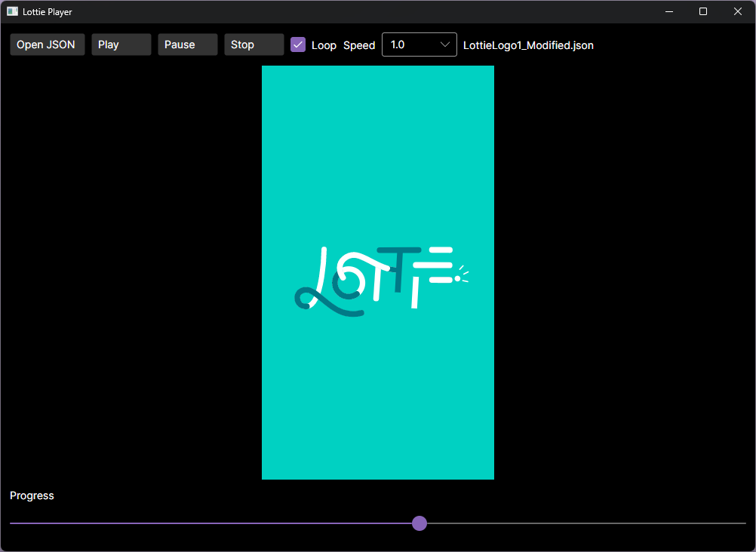This screenshot has height=552, width=756.
Task: Maximize the Lottie Player window
Action: [x=703, y=11]
